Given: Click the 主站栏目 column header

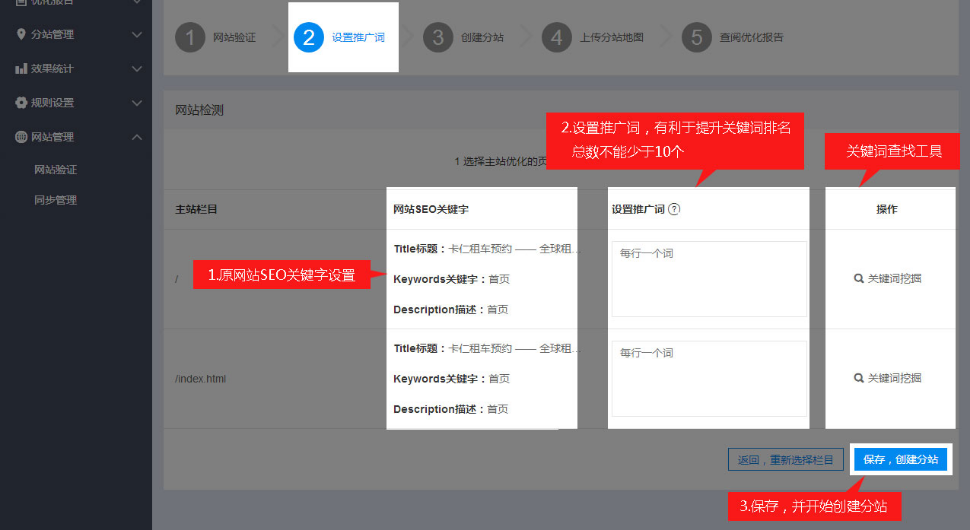Looking at the screenshot, I should click(196, 209).
